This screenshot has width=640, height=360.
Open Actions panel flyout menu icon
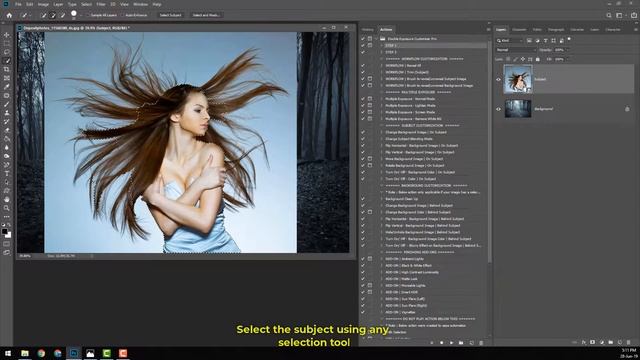pos(488,29)
